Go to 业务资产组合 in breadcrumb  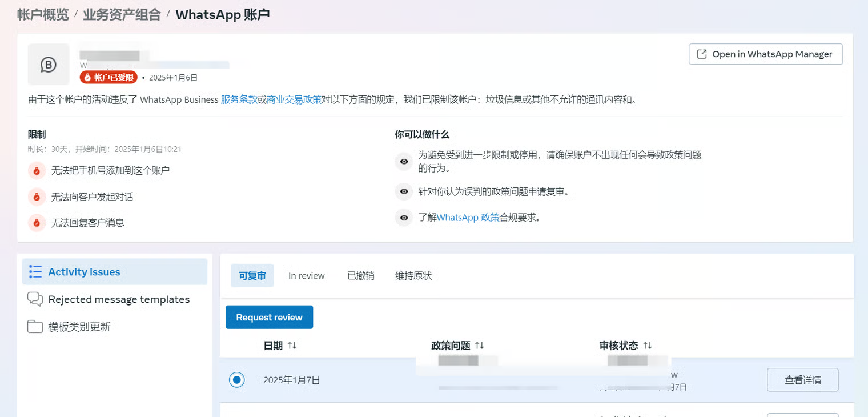(122, 14)
